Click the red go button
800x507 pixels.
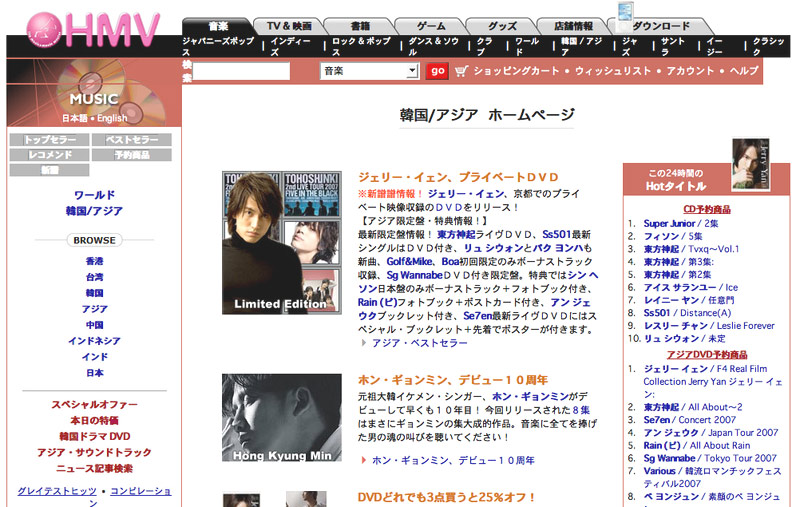[437, 71]
